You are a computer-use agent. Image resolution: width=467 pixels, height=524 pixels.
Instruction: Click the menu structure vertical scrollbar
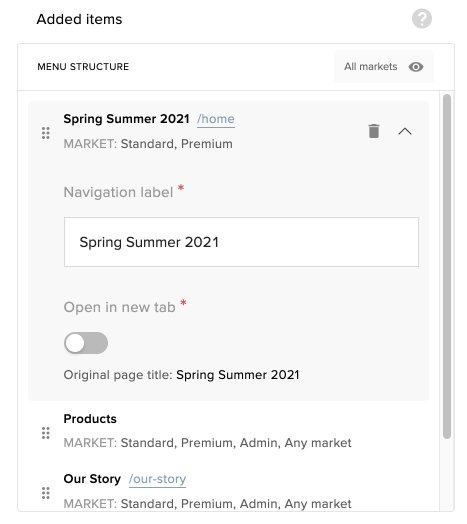447,266
